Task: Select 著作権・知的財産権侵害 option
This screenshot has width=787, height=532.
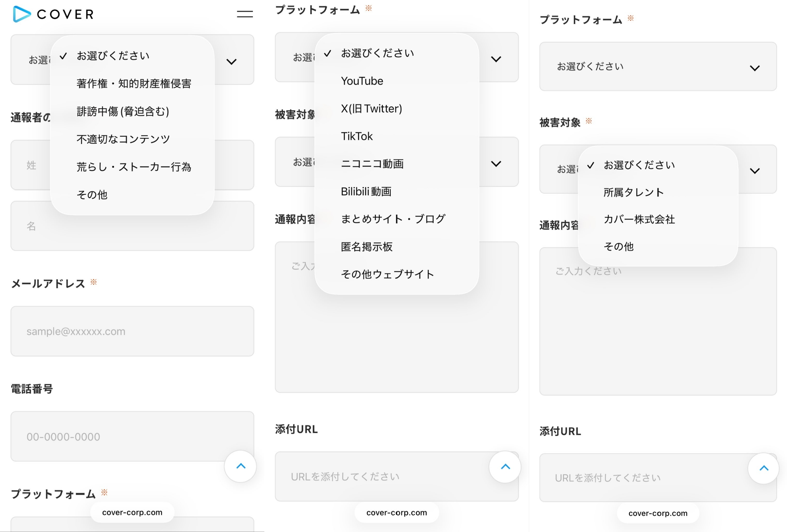Action: 134,83
